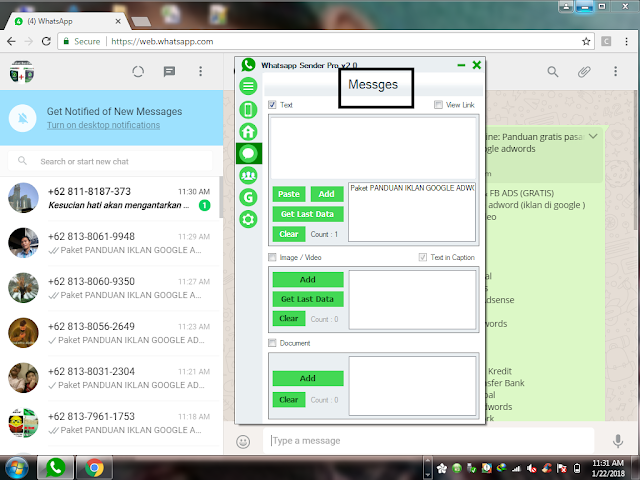Open the contacts group icon in Sender sidebar

click(248, 176)
